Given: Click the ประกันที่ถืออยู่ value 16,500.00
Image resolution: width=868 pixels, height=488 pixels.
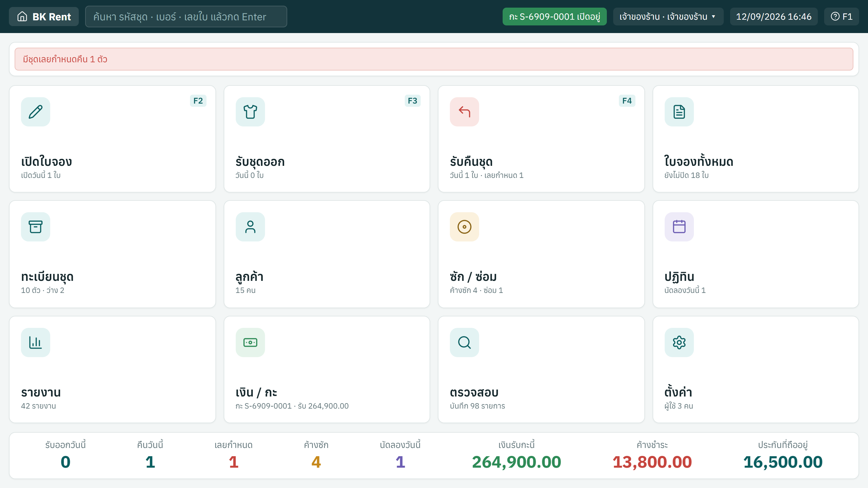Looking at the screenshot, I should pyautogui.click(x=783, y=462).
